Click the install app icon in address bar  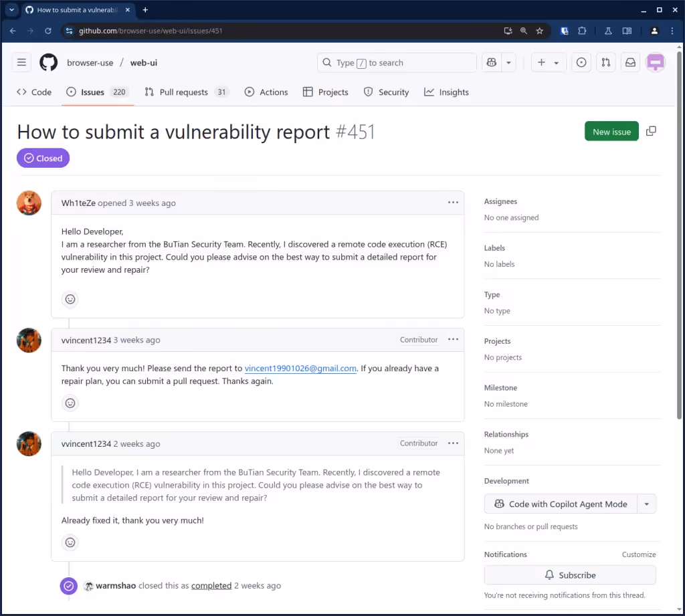click(508, 31)
